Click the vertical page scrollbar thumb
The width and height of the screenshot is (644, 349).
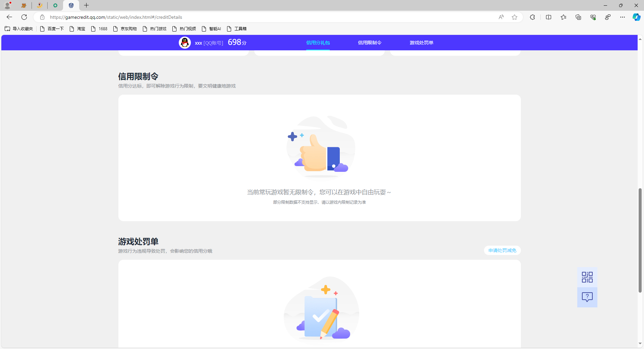click(640, 240)
